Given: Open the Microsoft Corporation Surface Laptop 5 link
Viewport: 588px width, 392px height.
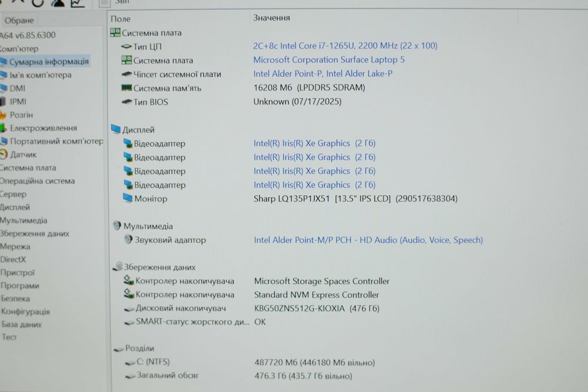Looking at the screenshot, I should pyautogui.click(x=329, y=59).
